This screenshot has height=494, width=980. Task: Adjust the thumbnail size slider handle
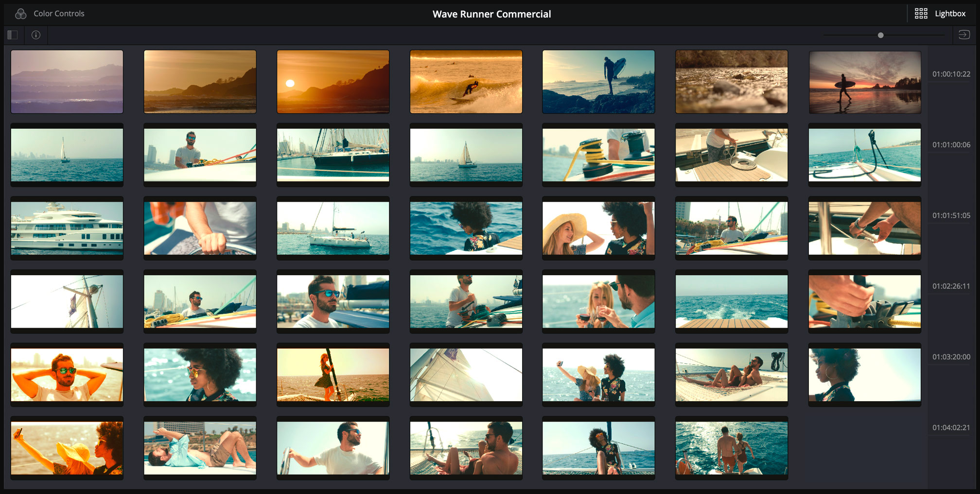tap(880, 35)
